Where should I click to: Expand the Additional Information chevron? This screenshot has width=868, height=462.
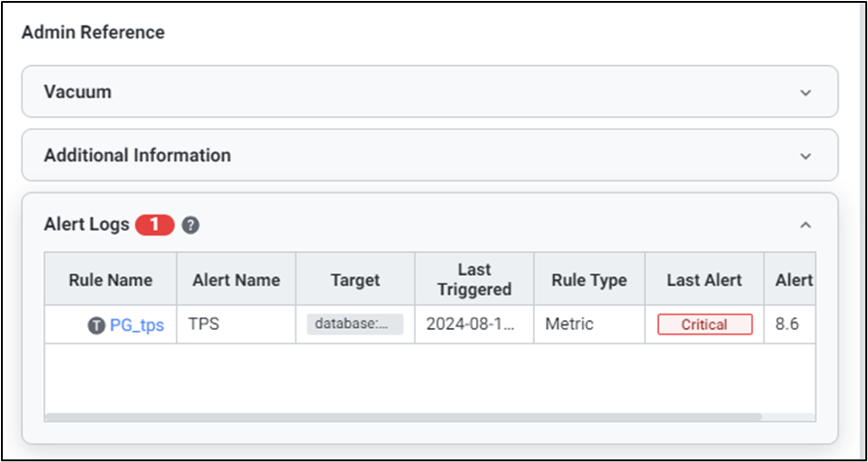[x=806, y=156]
